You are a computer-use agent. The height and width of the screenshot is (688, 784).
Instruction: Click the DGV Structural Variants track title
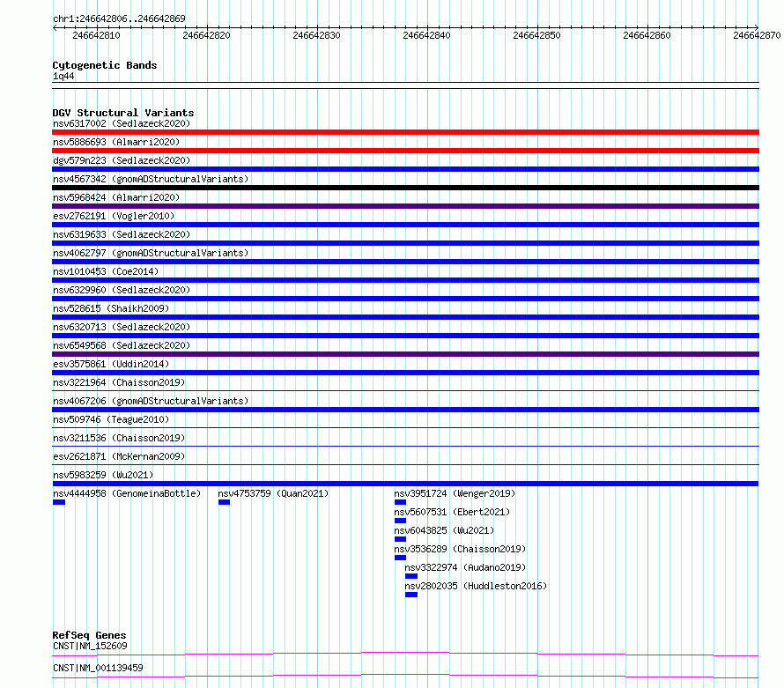123,113
